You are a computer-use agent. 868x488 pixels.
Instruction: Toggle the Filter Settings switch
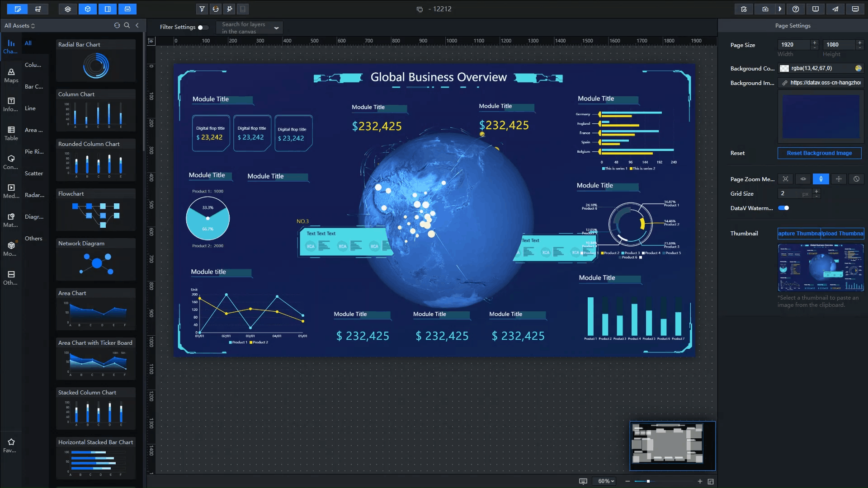click(203, 28)
